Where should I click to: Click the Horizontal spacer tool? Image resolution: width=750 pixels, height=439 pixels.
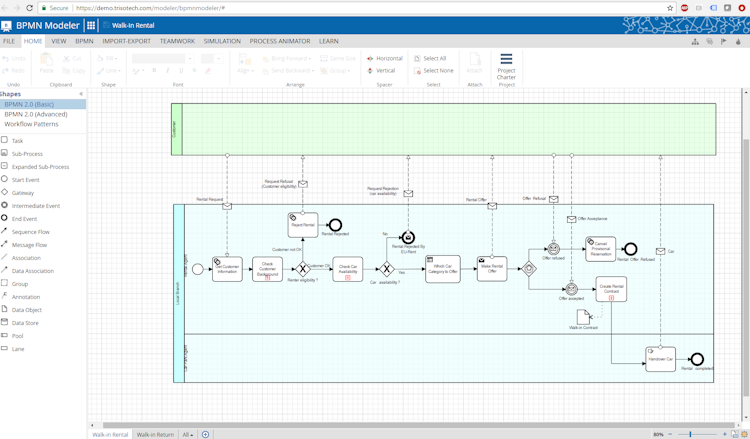point(385,58)
